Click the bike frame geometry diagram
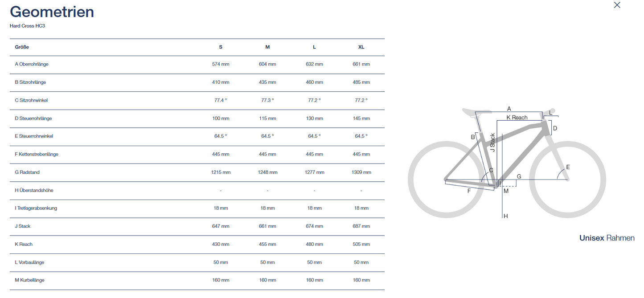 [507, 163]
